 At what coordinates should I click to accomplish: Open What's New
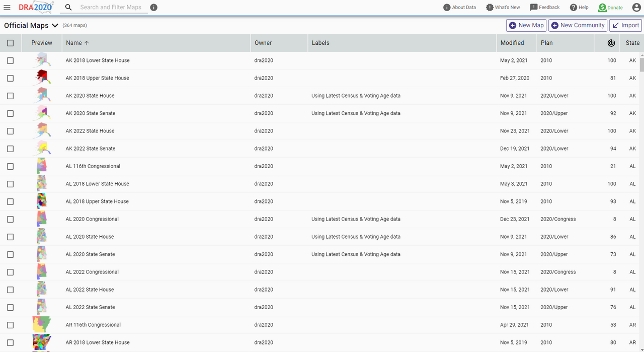click(x=503, y=8)
